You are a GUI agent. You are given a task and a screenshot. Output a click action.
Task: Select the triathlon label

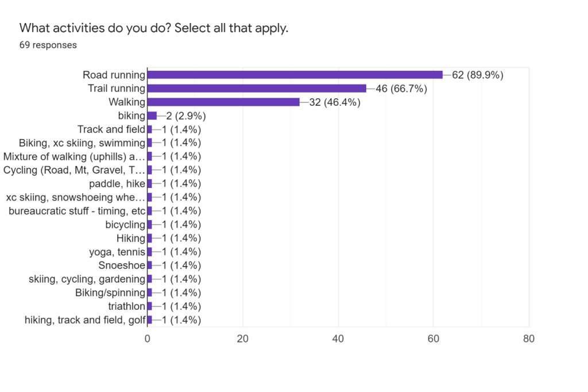[x=126, y=306]
